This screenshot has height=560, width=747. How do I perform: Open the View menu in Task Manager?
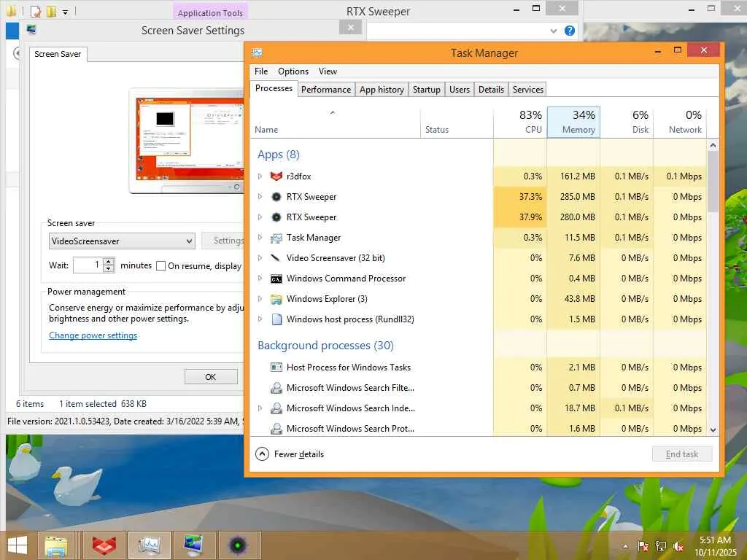pyautogui.click(x=328, y=71)
